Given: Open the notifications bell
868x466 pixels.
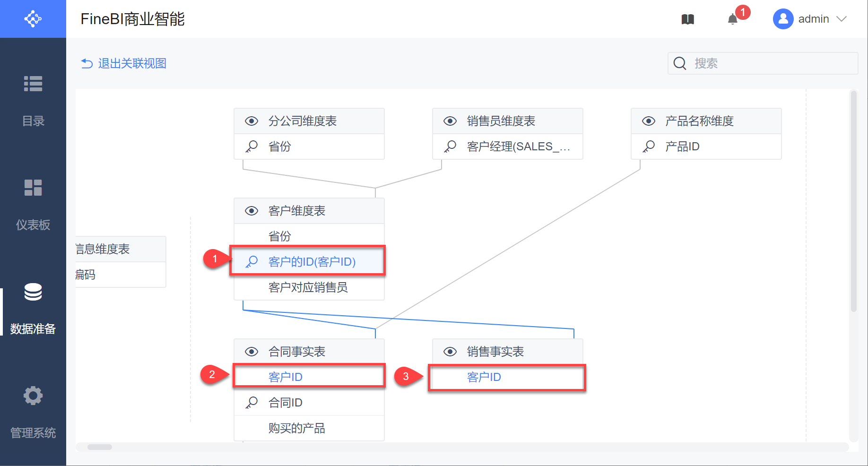Looking at the screenshot, I should click(732, 19).
